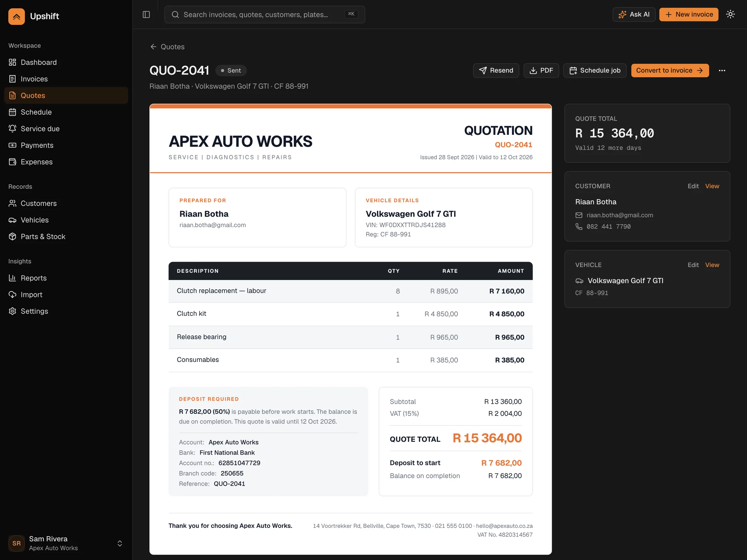
Task: Click the Vehicles car icon in sidebar
Action: pos(12,220)
